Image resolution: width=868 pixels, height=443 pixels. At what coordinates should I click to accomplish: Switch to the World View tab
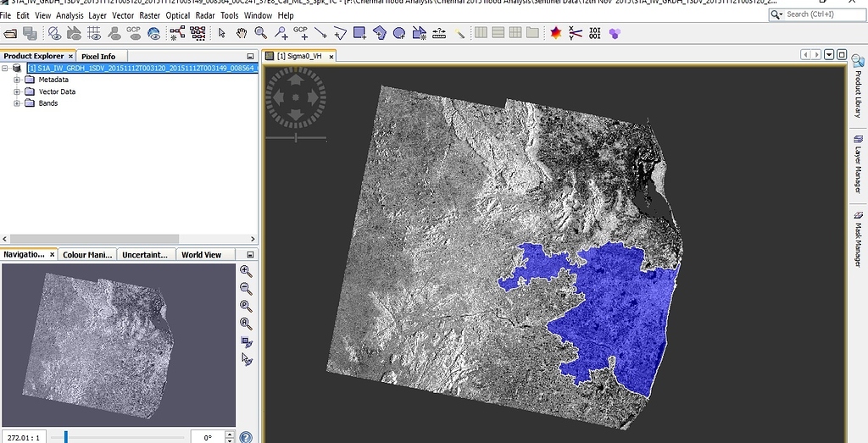(201, 254)
